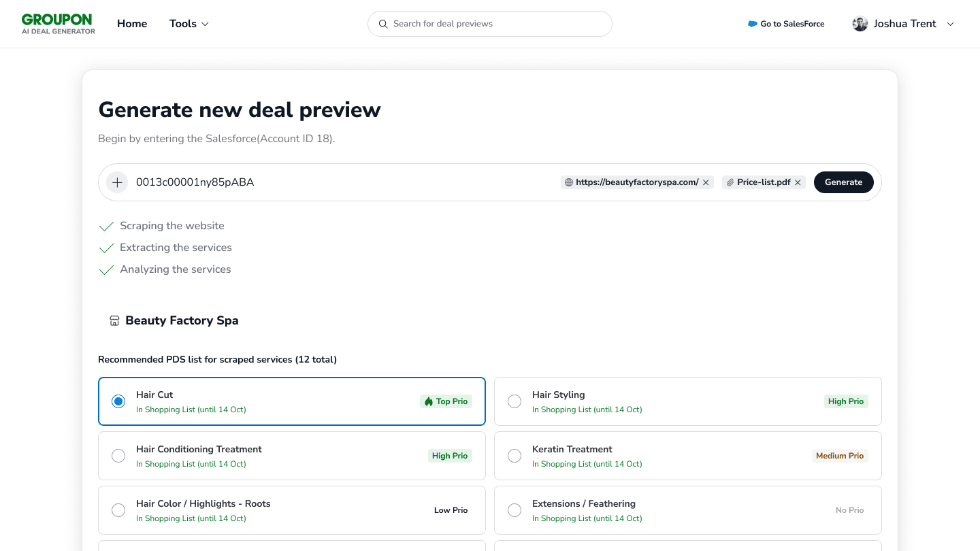The image size is (980, 551).
Task: Click the checkmark next to Analyzing the services
Action: click(x=106, y=270)
